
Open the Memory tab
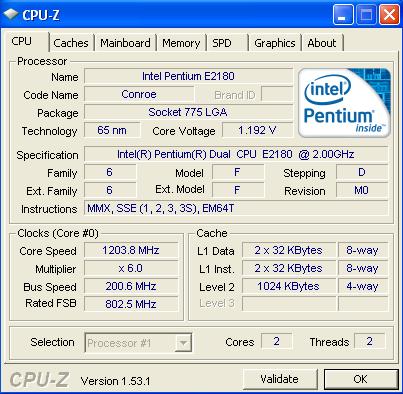pyautogui.click(x=181, y=43)
